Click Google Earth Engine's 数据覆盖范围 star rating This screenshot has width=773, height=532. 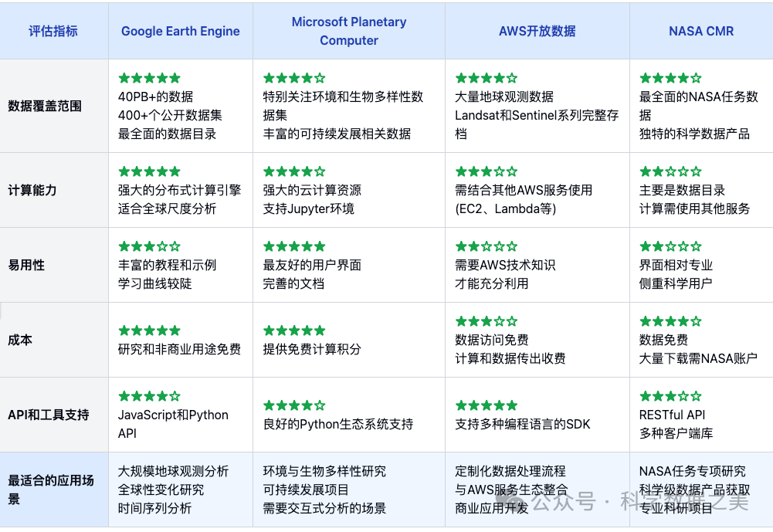point(149,78)
